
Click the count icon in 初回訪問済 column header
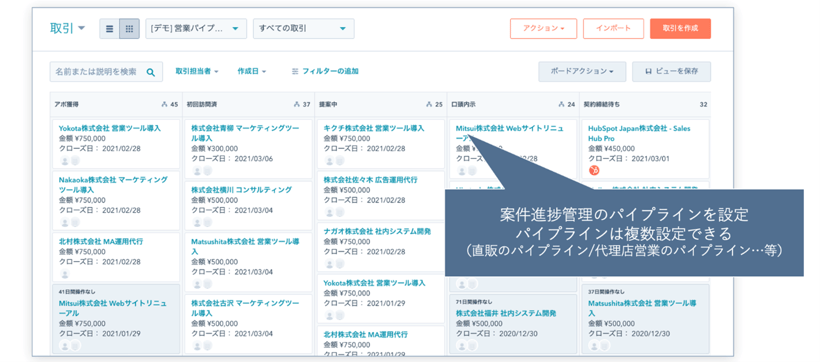(297, 105)
